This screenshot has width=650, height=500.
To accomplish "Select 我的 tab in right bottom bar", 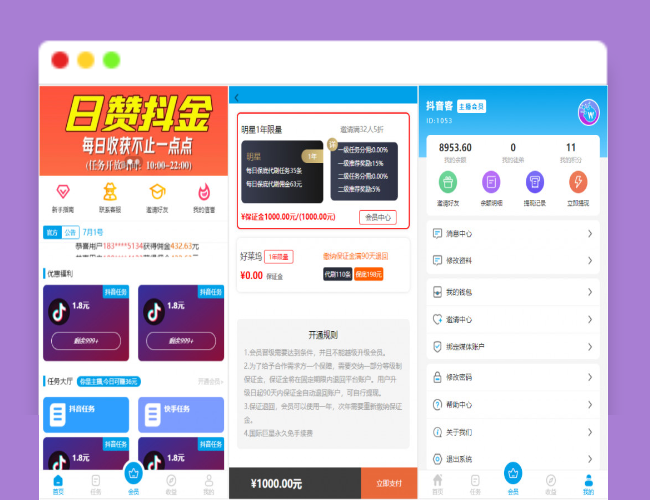I will [x=588, y=484].
